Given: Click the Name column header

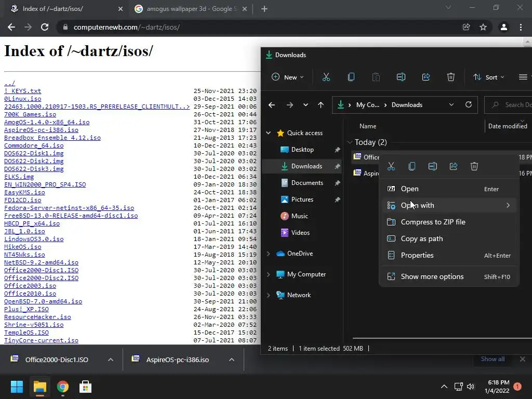Looking at the screenshot, I should point(368,126).
